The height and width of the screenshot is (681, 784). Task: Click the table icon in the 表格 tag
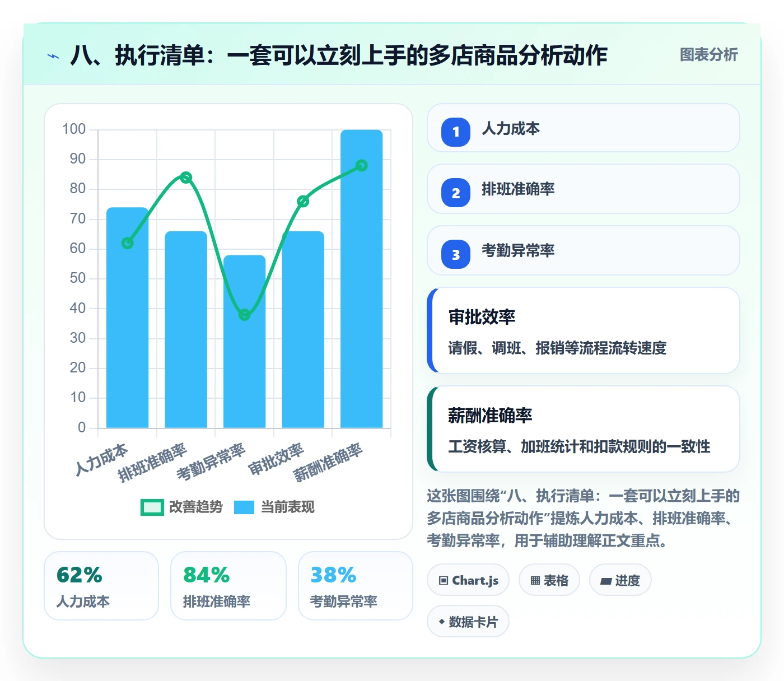tap(535, 581)
